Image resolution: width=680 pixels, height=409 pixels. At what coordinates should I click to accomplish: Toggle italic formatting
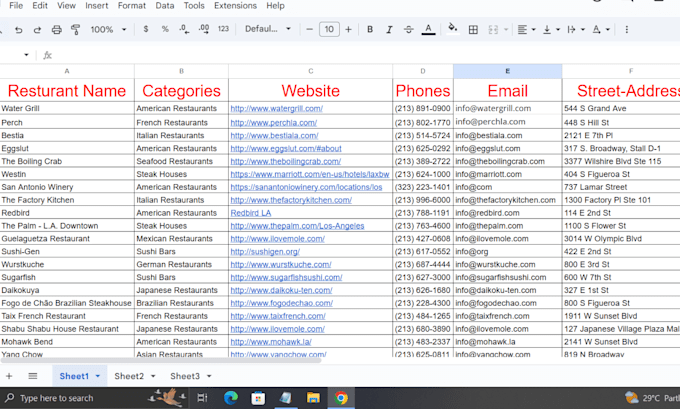pyautogui.click(x=389, y=29)
